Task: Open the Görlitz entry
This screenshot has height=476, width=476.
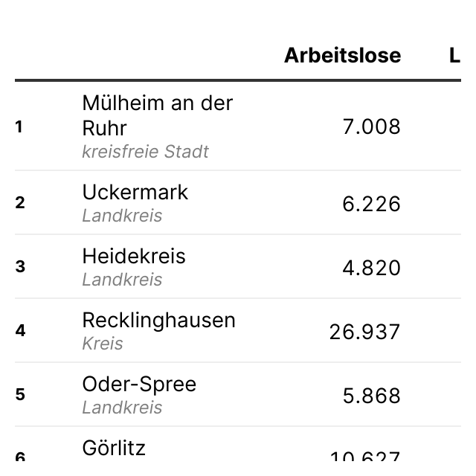Action: (114, 448)
